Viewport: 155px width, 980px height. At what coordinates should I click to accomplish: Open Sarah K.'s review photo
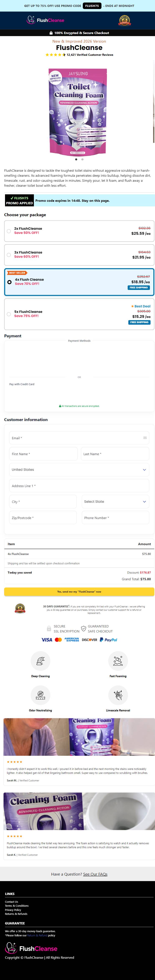[x=79, y=811]
